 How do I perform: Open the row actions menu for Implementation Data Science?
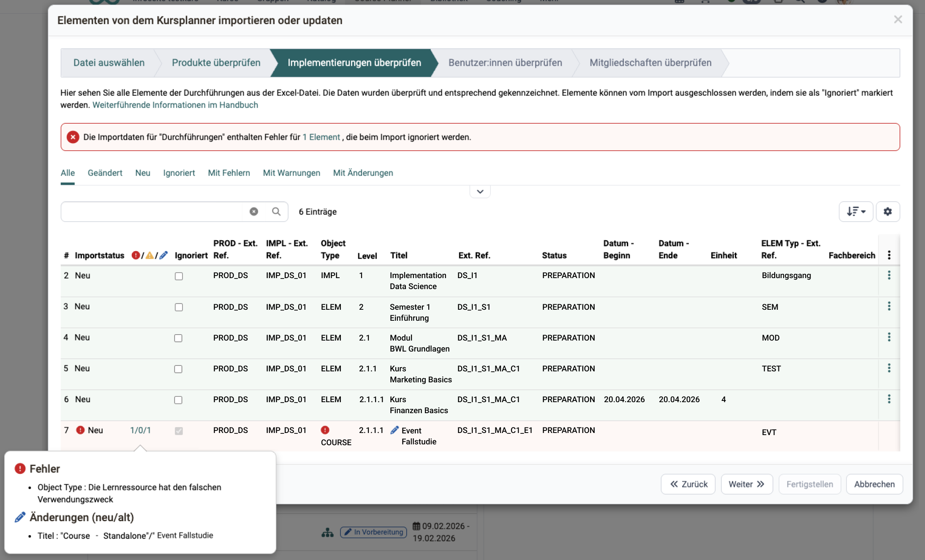click(890, 275)
